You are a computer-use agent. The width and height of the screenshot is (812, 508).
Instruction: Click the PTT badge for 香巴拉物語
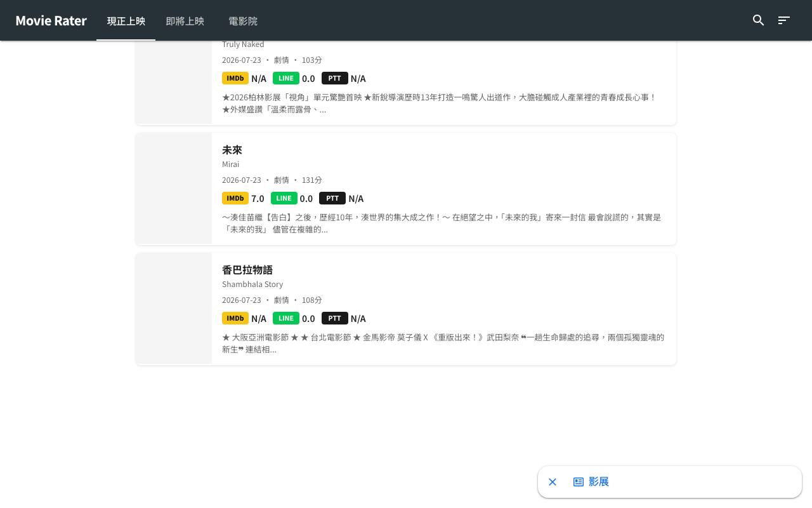tap(335, 318)
